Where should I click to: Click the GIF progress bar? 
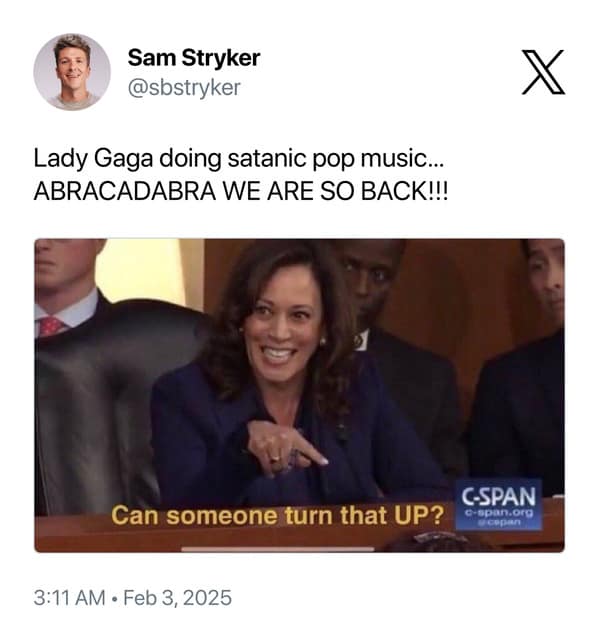pos(278,549)
